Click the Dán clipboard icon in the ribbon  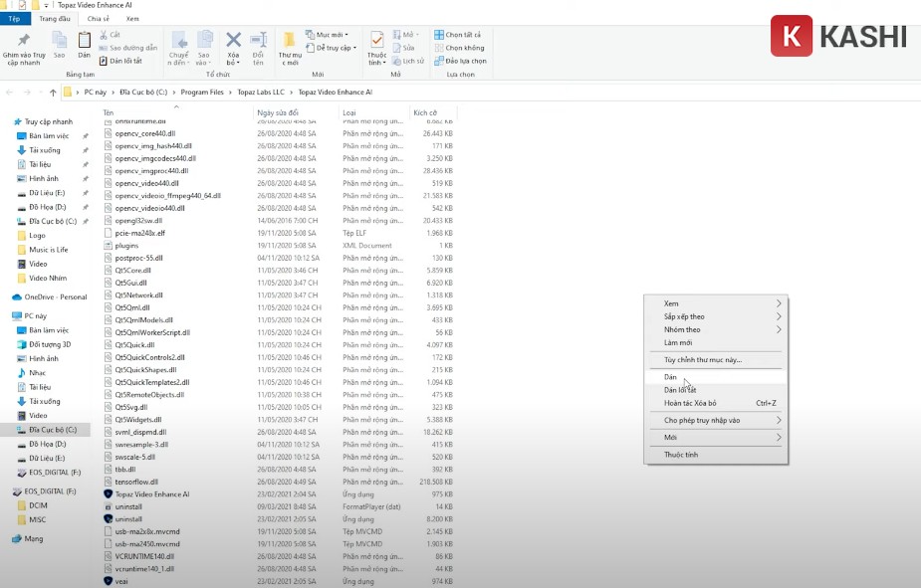[x=84, y=41]
